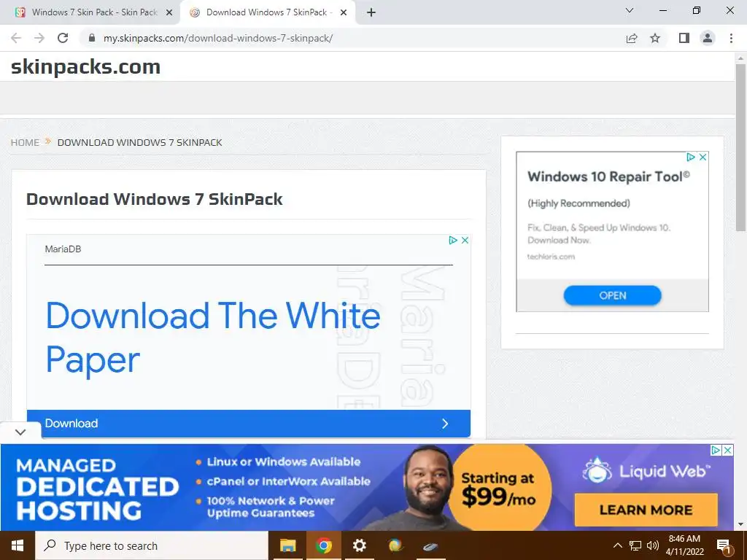The image size is (747, 560).
Task: Share this page icon
Action: point(632,38)
